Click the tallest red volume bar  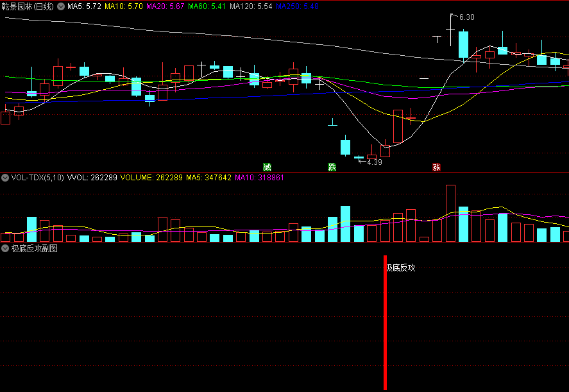coord(450,214)
